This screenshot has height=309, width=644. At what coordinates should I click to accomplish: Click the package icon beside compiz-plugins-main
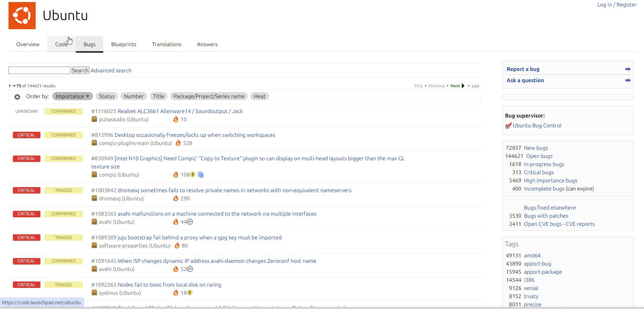pyautogui.click(x=94, y=143)
